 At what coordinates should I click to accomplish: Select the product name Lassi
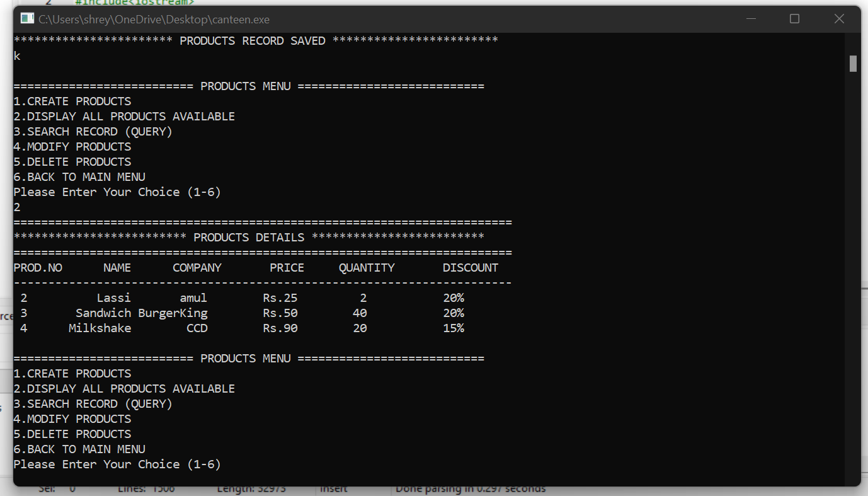(113, 298)
